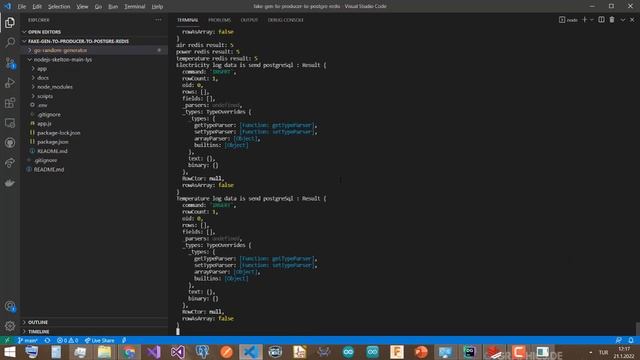Switch to the PROBLEMS tab
Viewport: 640px width, 360px height.
[x=220, y=20]
